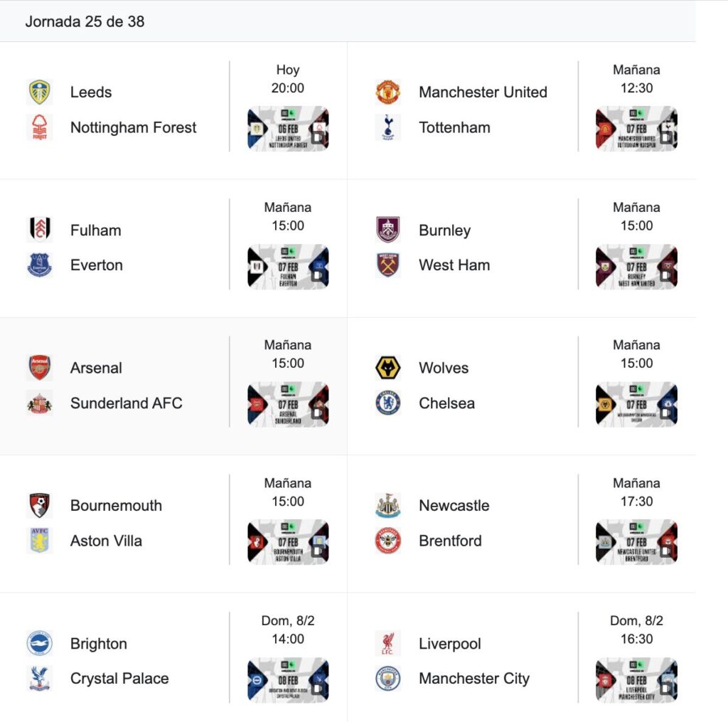728x722 pixels.
Task: Click the Burnley team name
Action: click(444, 230)
